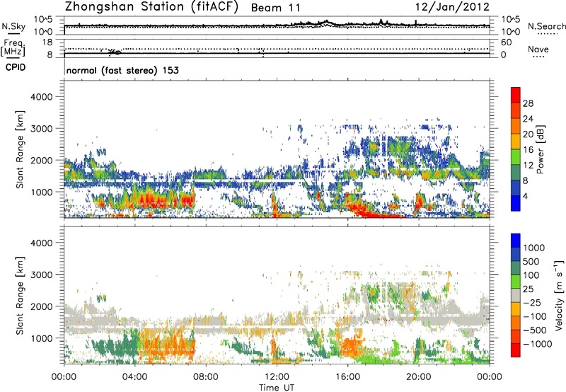
Task: Click '3000' range tick in velocity panel
Action: point(41,275)
